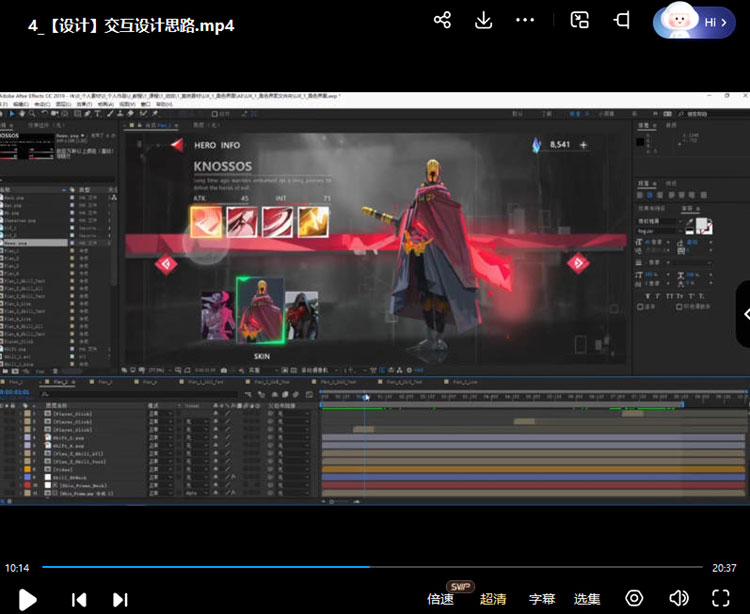This screenshot has width=750, height=614.
Task: Select the After Effects Eraser tool
Action: coord(130,114)
